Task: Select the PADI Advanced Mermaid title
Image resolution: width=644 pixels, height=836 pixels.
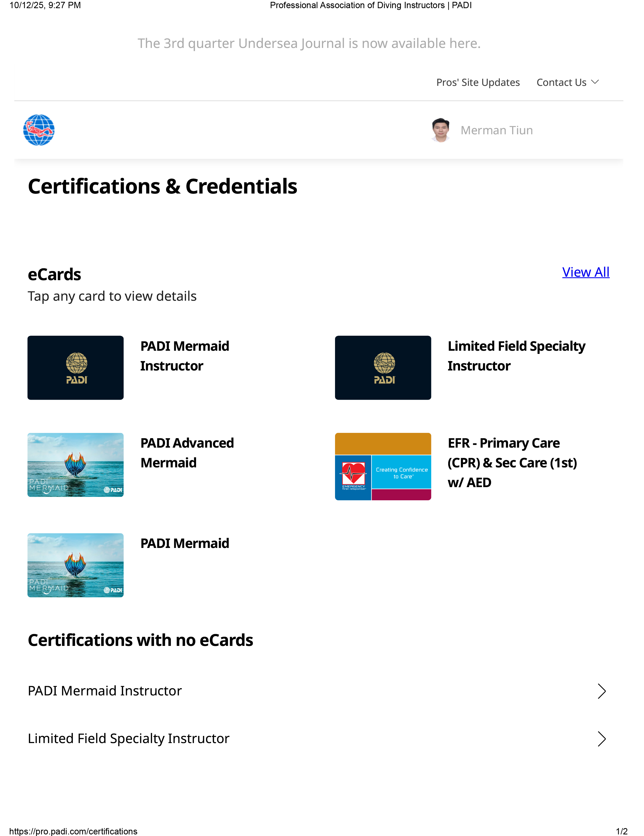Action: tap(187, 453)
